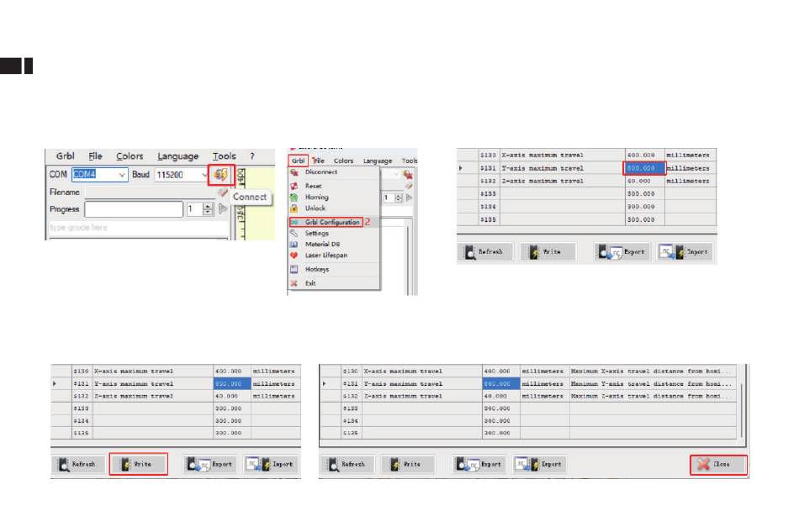Image resolution: width=799 pixels, height=532 pixels.
Task: Click the Disconnect plug icon in Grbl menu
Action: pyautogui.click(x=294, y=172)
